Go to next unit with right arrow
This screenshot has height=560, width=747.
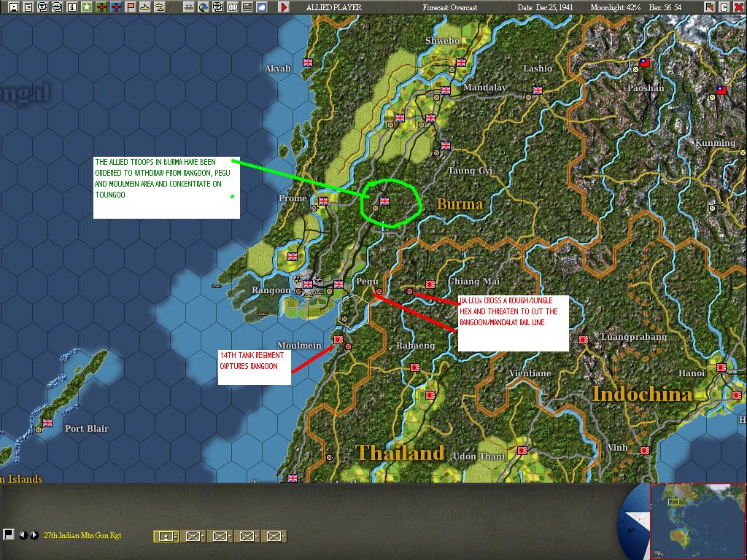pos(34,535)
